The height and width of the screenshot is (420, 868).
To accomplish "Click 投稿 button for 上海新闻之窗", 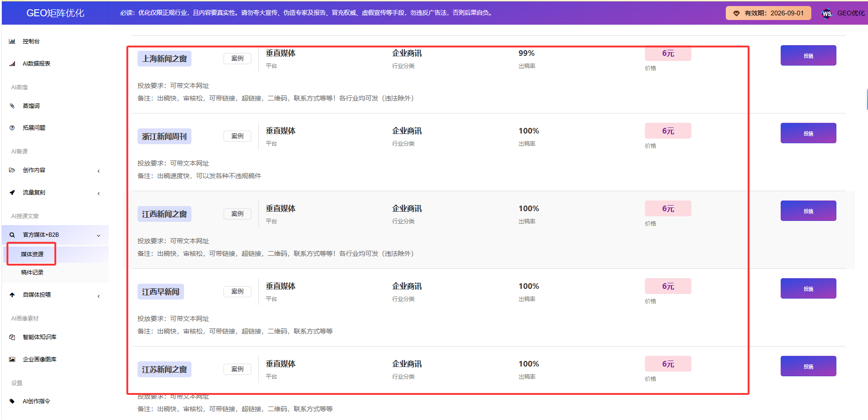I will click(808, 55).
